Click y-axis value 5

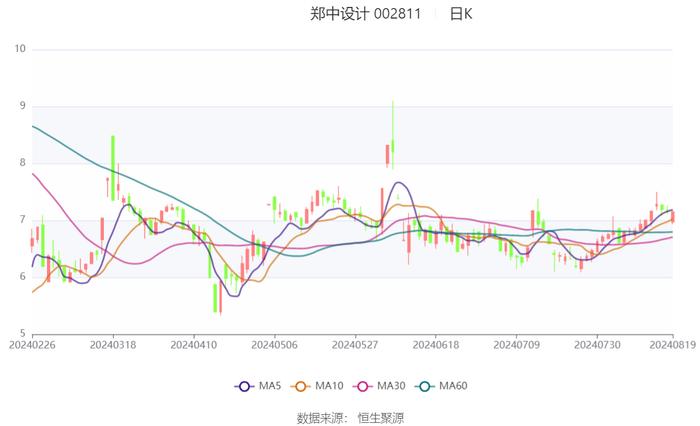click(23, 333)
